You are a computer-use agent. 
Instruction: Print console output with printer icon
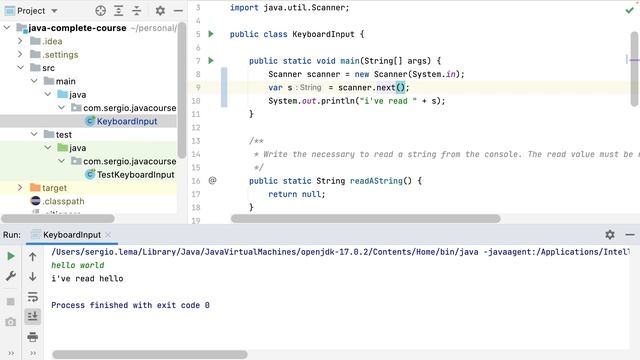33,337
